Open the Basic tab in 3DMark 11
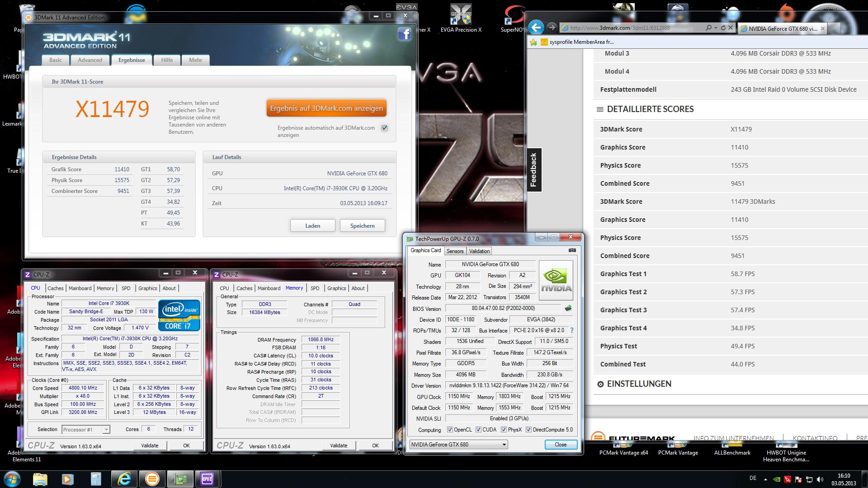Viewport: 868px width, 488px height. pyautogui.click(x=56, y=60)
